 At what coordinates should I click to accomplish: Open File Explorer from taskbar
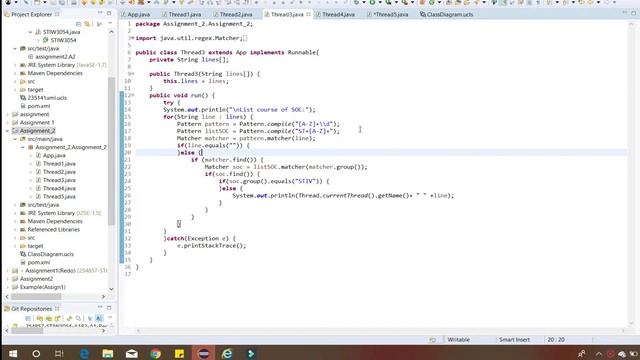(x=108, y=353)
